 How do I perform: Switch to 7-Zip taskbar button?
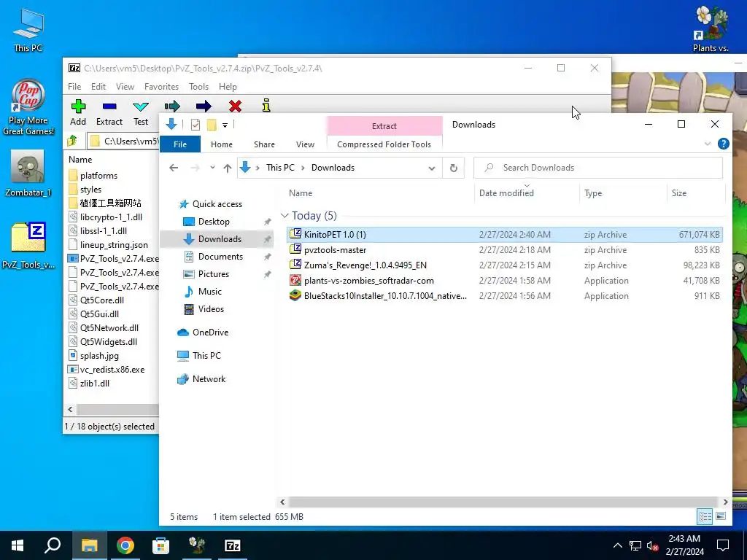[x=233, y=545]
